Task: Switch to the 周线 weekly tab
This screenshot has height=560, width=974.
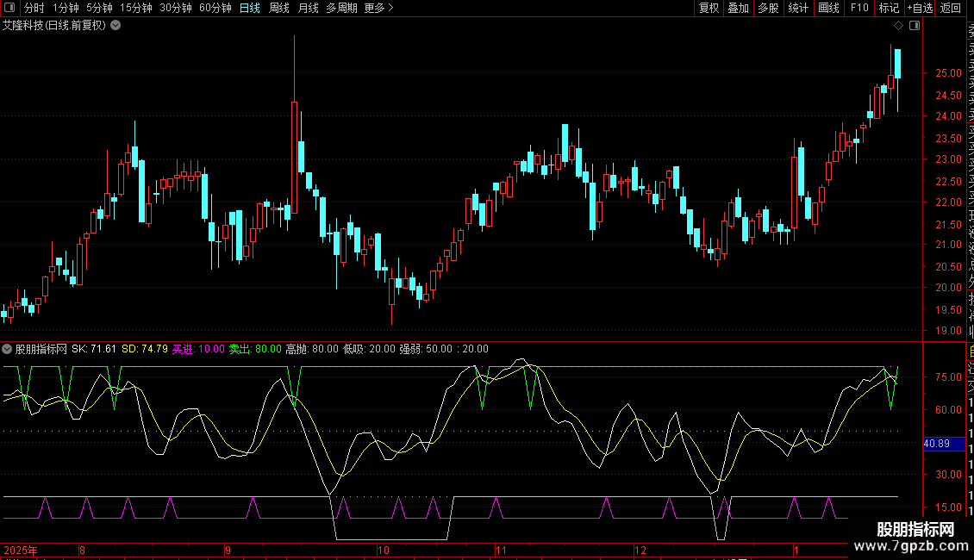Action: coord(279,8)
